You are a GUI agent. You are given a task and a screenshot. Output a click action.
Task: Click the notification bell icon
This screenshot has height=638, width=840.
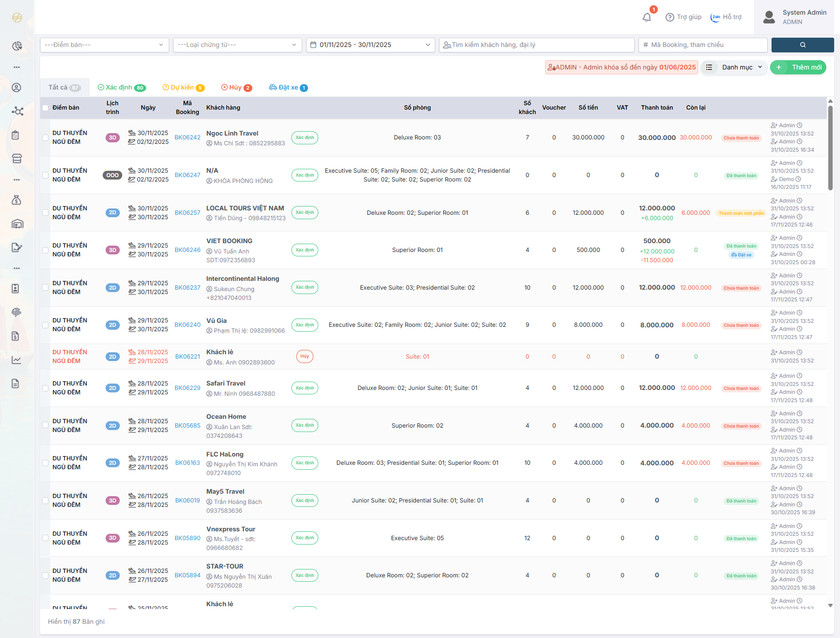point(646,18)
